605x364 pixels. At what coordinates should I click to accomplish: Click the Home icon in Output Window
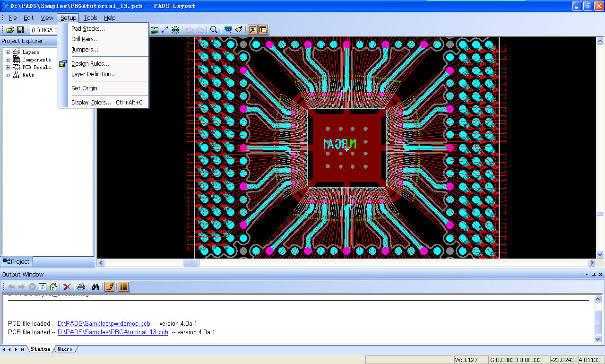(53, 286)
